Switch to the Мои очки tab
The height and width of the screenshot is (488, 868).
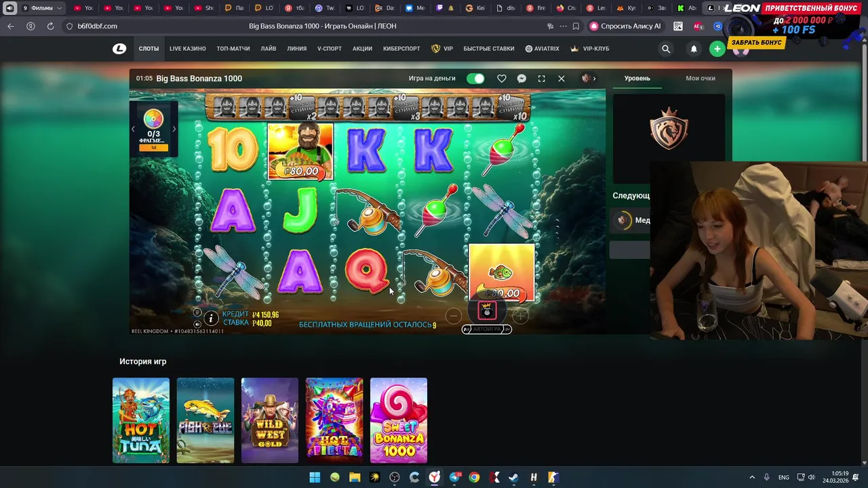pyautogui.click(x=701, y=79)
